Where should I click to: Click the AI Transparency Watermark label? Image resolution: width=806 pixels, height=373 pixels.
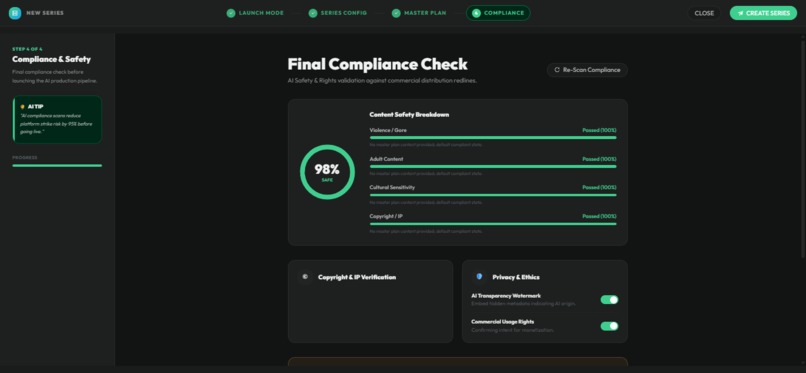tap(506, 296)
